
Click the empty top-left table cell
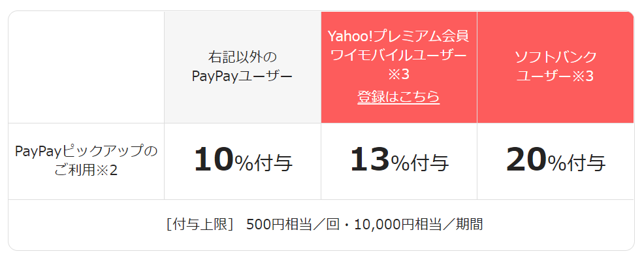pyautogui.click(x=86, y=66)
